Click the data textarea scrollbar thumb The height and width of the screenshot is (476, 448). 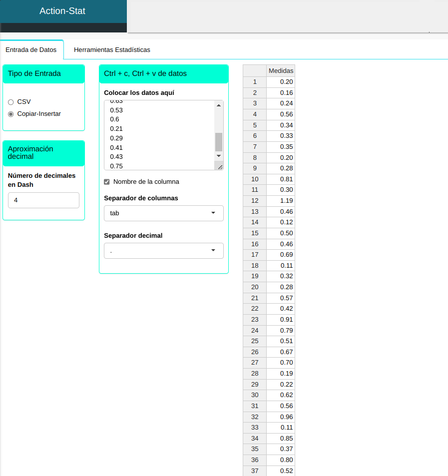(x=219, y=142)
